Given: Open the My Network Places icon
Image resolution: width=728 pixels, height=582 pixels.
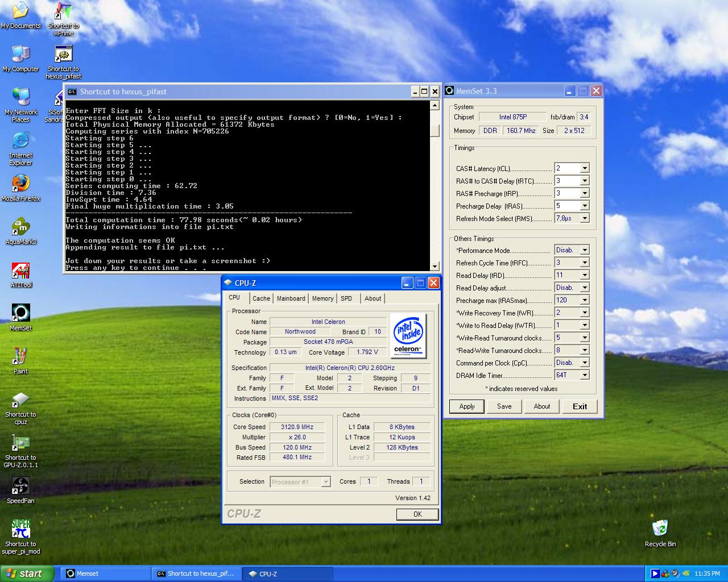Looking at the screenshot, I should coord(20,105).
